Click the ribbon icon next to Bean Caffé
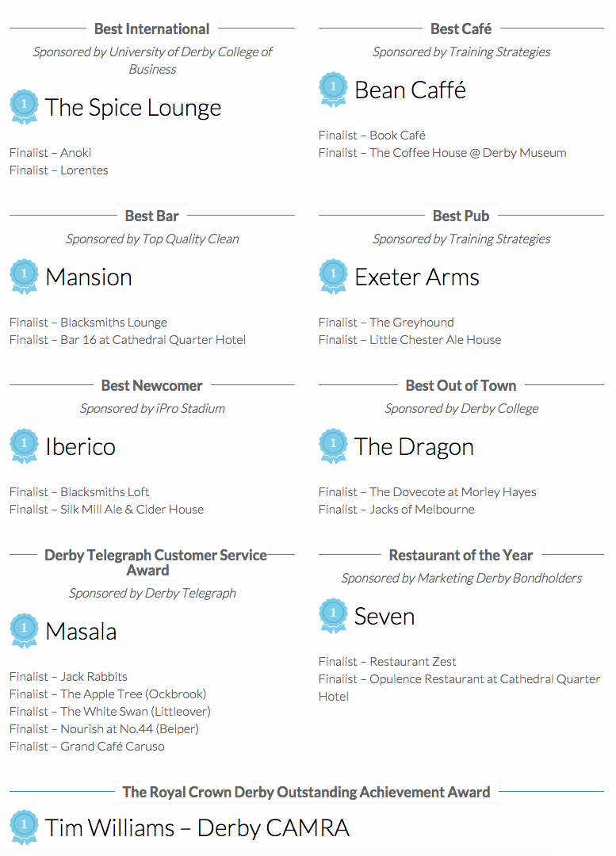This screenshot has width=616, height=856. pos(333,88)
